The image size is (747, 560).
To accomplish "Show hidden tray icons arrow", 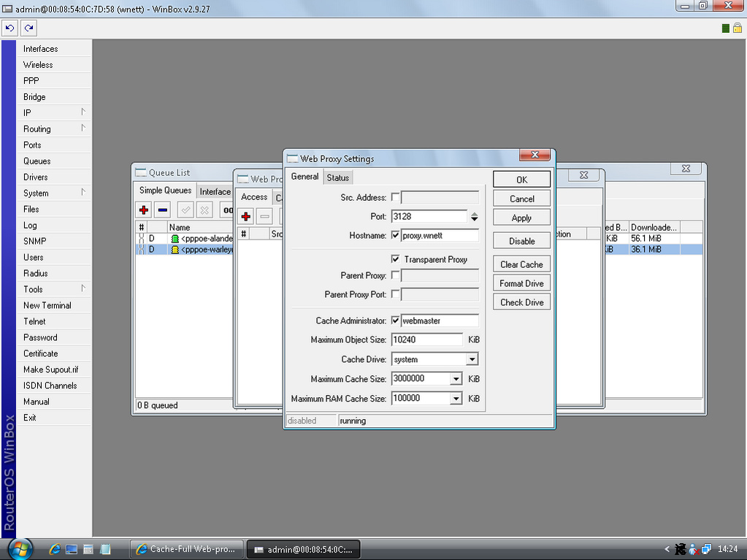I will (x=667, y=549).
